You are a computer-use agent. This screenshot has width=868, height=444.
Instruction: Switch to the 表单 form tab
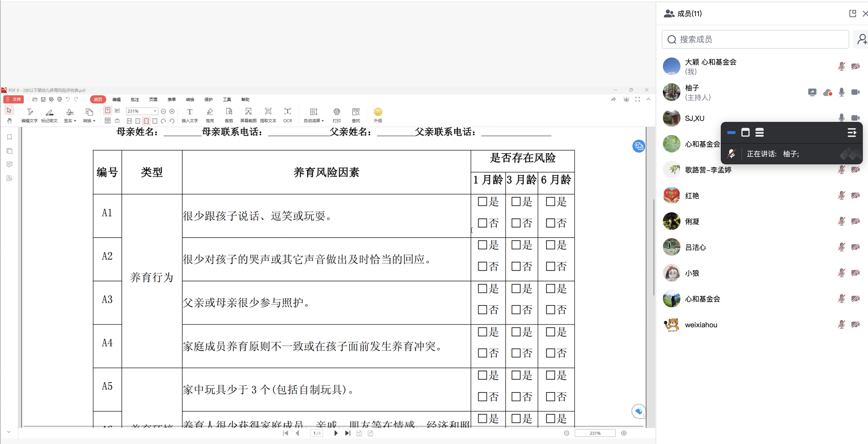click(171, 99)
